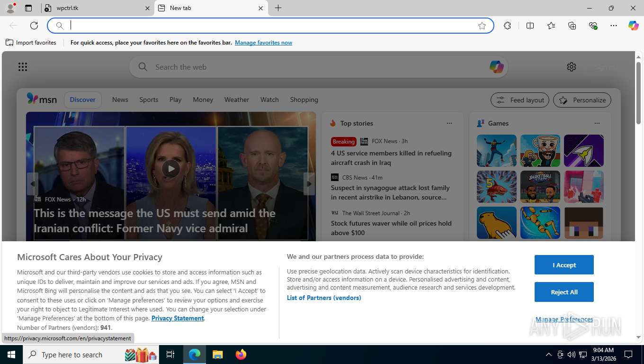Open Manage Preferences link
Image resolution: width=644 pixels, height=364 pixels.
[564, 319]
